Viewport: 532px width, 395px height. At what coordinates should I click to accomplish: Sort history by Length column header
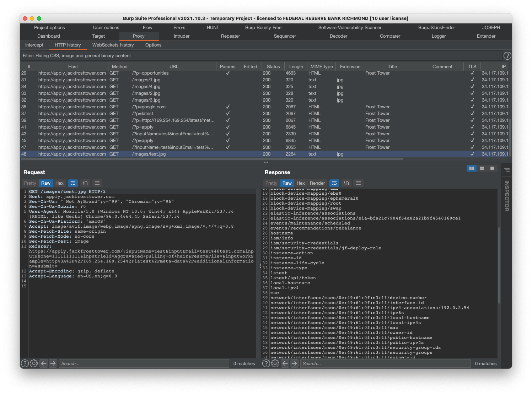pyautogui.click(x=296, y=66)
